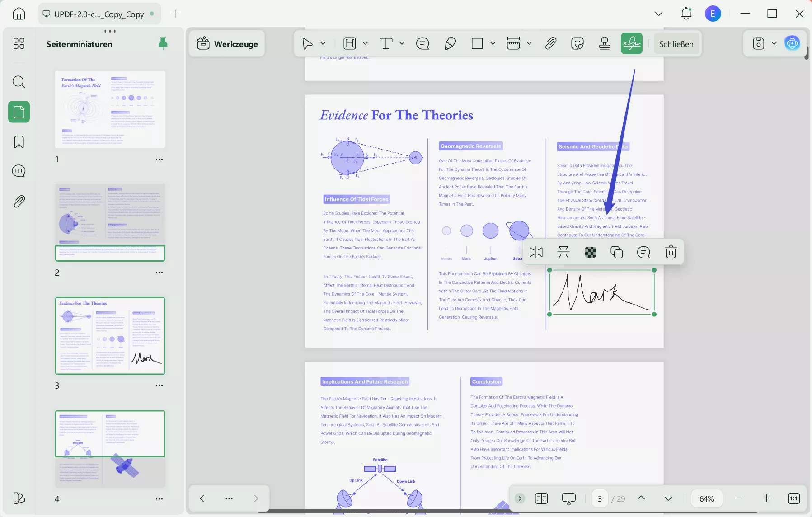This screenshot has height=517, width=812.
Task: Select page 4 thumbnail
Action: coord(110,449)
